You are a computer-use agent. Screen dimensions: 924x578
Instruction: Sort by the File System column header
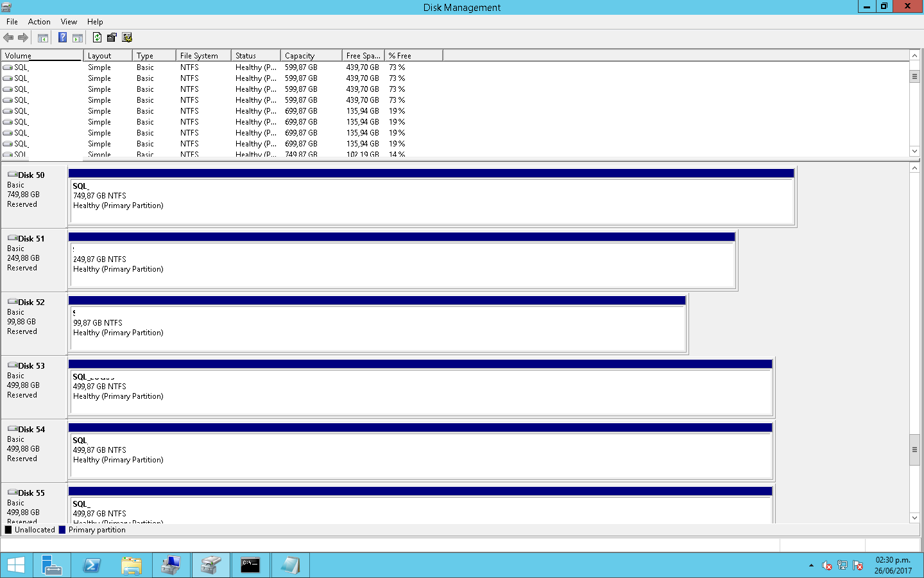click(203, 56)
